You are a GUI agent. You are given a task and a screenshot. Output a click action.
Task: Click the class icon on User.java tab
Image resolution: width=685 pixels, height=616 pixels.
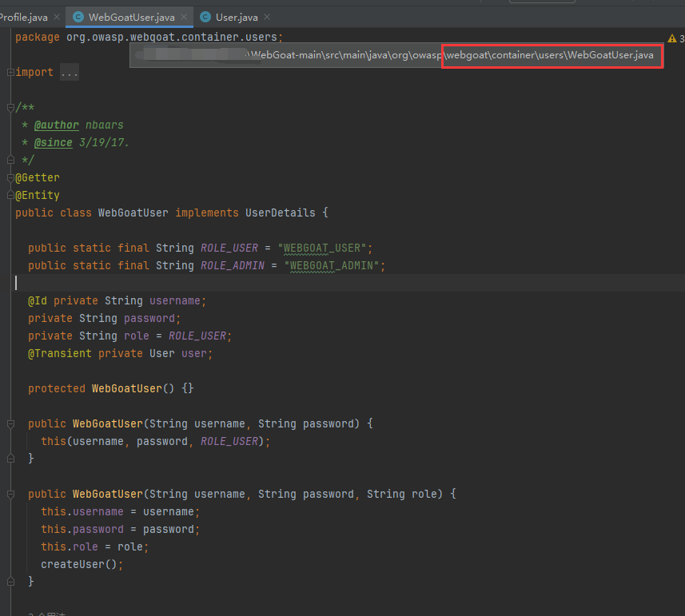(205, 17)
